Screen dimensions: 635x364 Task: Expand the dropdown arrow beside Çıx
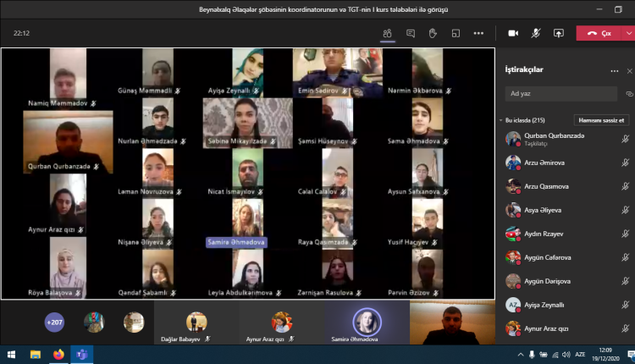pyautogui.click(x=626, y=34)
